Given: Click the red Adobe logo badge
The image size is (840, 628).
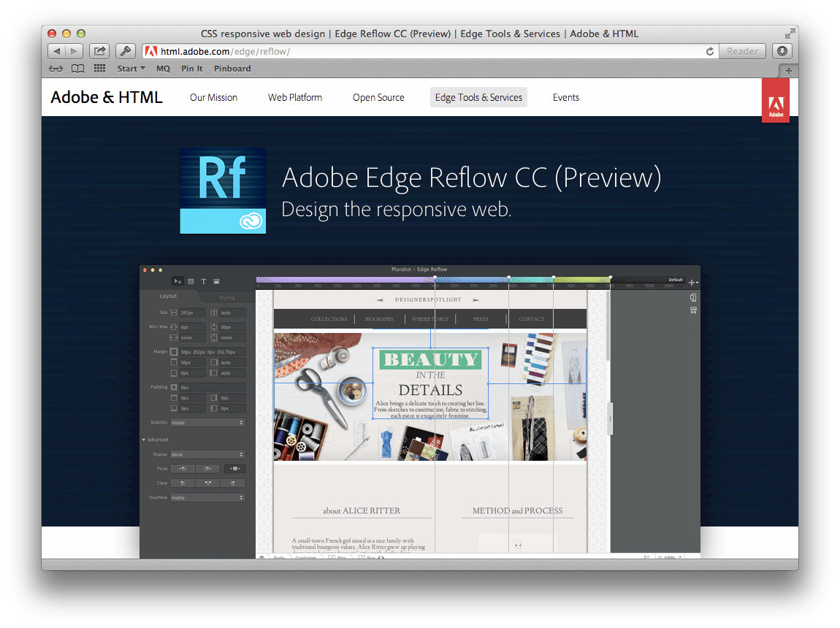Looking at the screenshot, I should [776, 101].
